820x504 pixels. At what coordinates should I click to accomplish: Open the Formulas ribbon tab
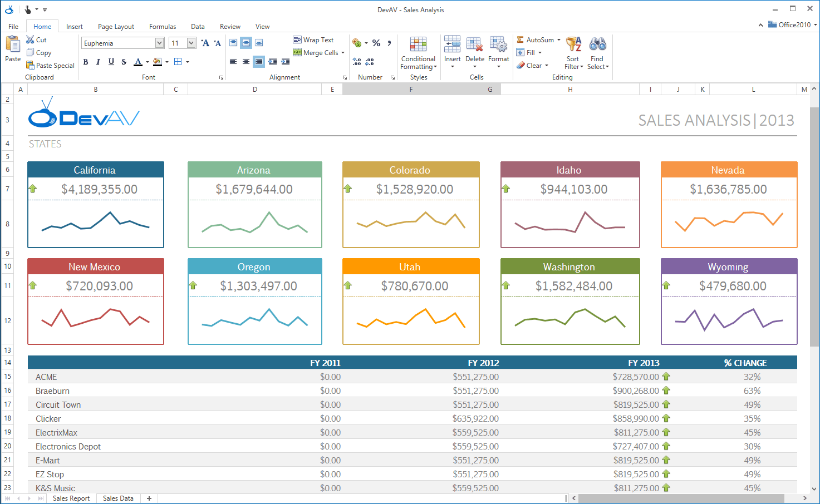pyautogui.click(x=162, y=26)
